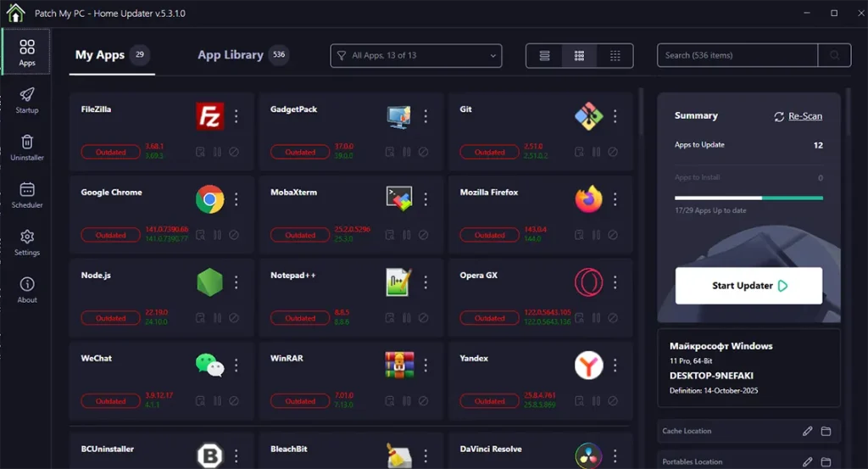Click the pencil icon beside Cache Location

point(807,431)
